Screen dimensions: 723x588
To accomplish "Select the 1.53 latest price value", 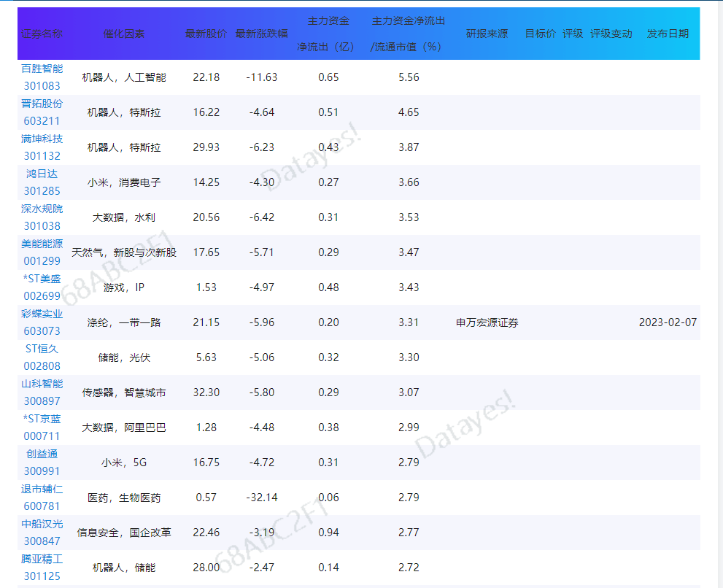I will (206, 287).
